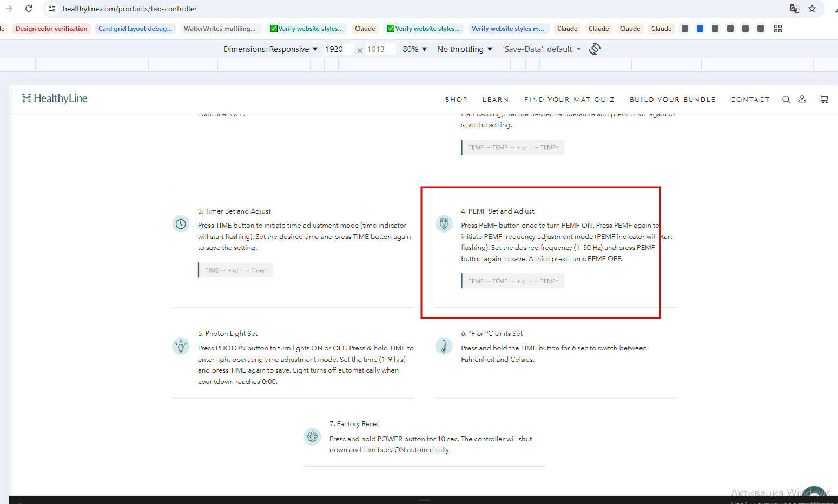The image size is (838, 504).
Task: Click the heading '5. Photon Light Set'
Action: [x=228, y=334]
